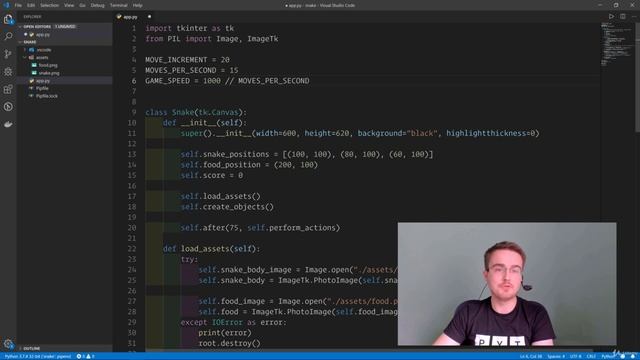Switch to the app.py editor tab
Image resolution: width=640 pixels, height=360 pixels.
[x=134, y=17]
